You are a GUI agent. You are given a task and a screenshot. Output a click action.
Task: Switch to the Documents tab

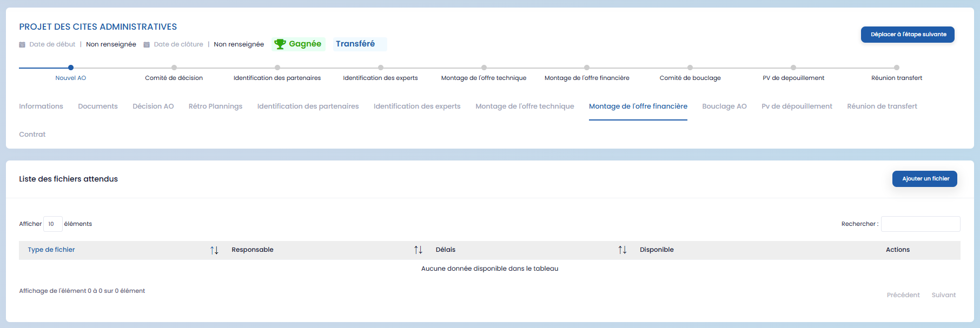[x=98, y=106]
